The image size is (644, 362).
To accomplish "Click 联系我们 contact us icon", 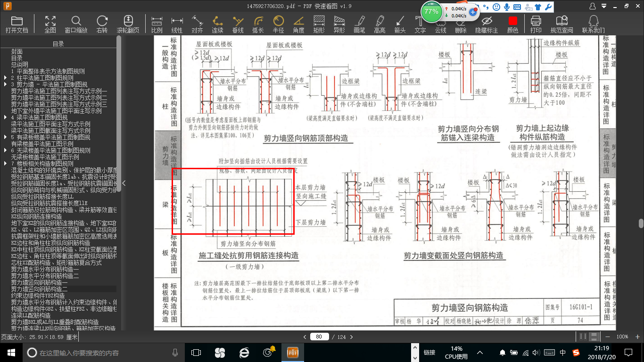I will [x=593, y=24].
